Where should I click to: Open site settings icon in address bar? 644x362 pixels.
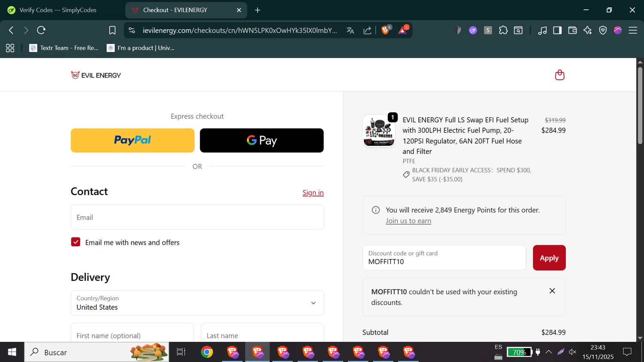click(x=132, y=30)
